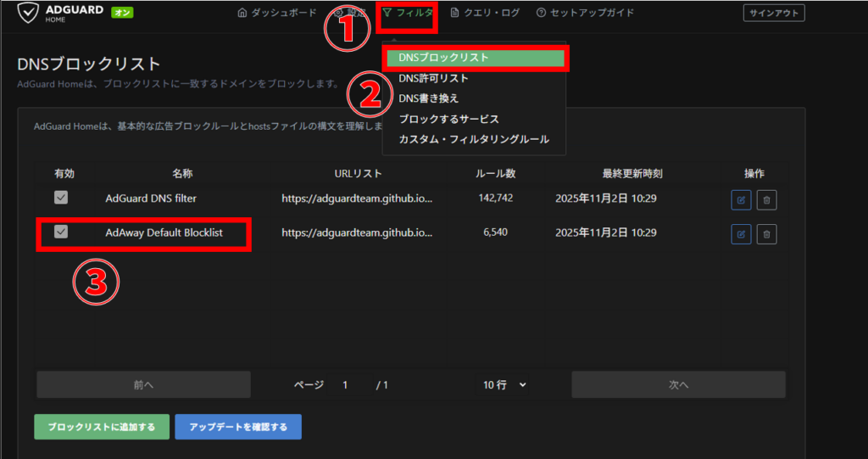Open the セットアップガイド page
The image size is (868, 459).
(585, 13)
